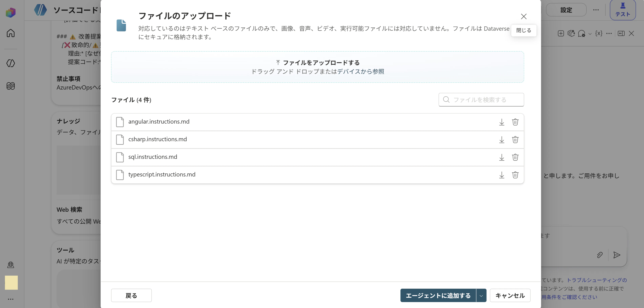Delete csharp.instructions.md with trash icon
644x308 pixels.
pyautogui.click(x=515, y=140)
